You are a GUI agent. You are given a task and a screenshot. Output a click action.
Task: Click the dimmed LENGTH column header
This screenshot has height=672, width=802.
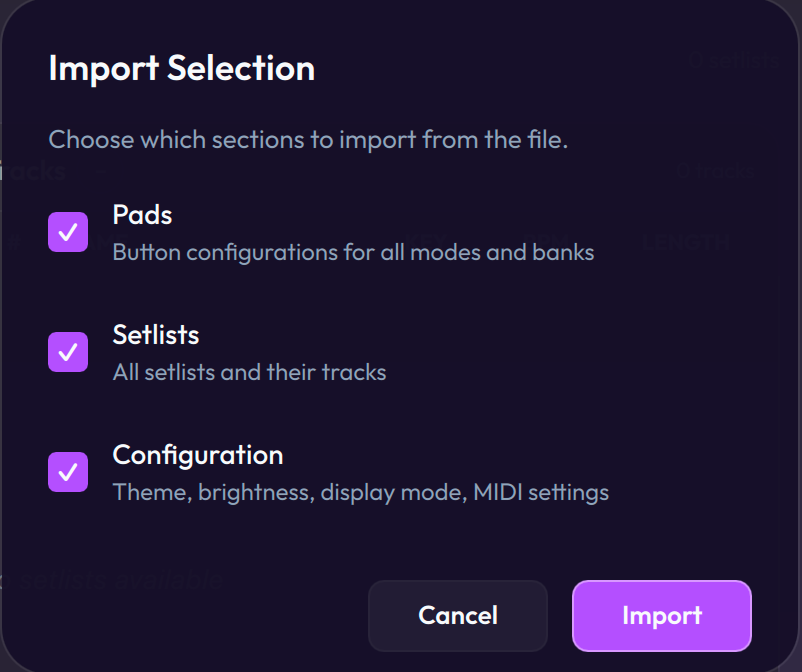click(x=686, y=241)
